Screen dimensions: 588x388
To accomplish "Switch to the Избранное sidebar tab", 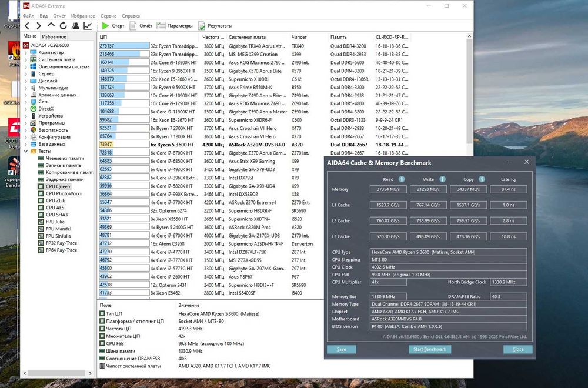I will [x=54, y=36].
